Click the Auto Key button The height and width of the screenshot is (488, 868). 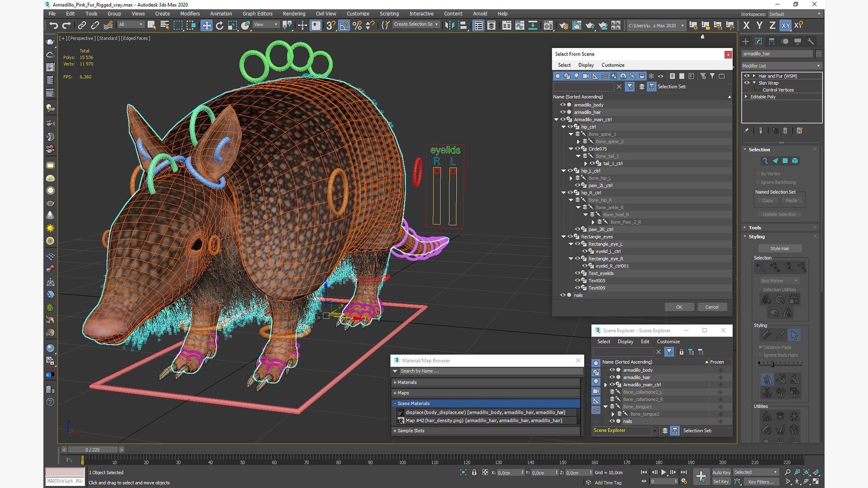[x=721, y=473]
